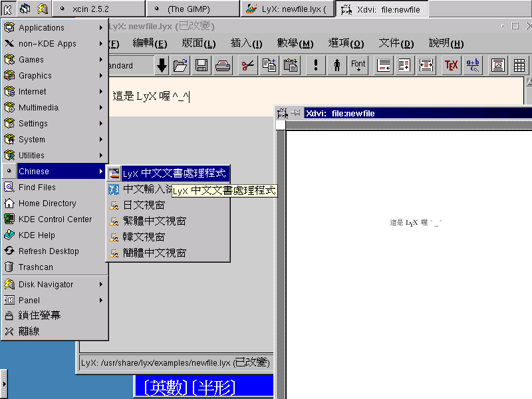This screenshot has height=399, width=532.
Task: Switch to The GIMP taskbar button
Action: coord(193,9)
